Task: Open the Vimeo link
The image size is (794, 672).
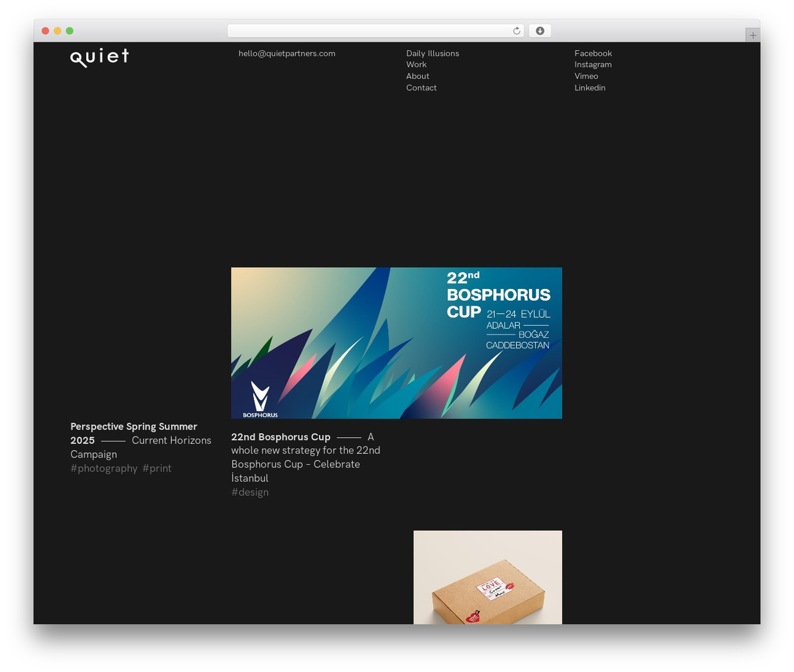Action: point(586,76)
